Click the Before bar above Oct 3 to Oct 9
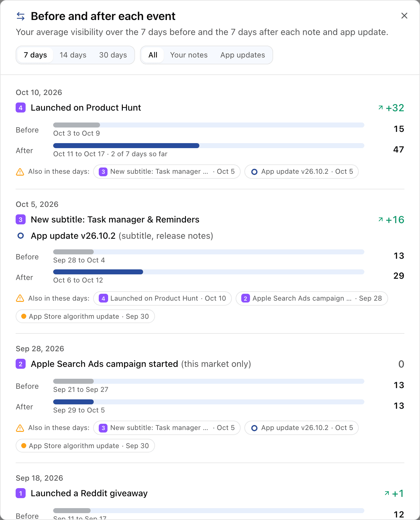The width and height of the screenshot is (420, 520). pos(209,125)
